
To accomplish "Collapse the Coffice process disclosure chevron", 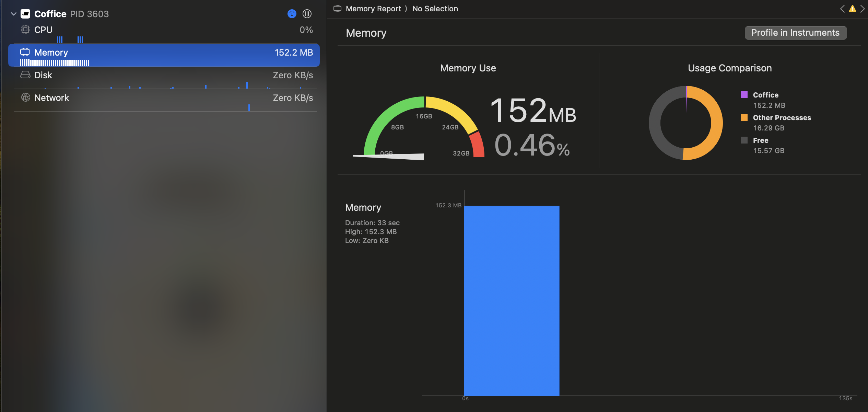I will 14,14.
